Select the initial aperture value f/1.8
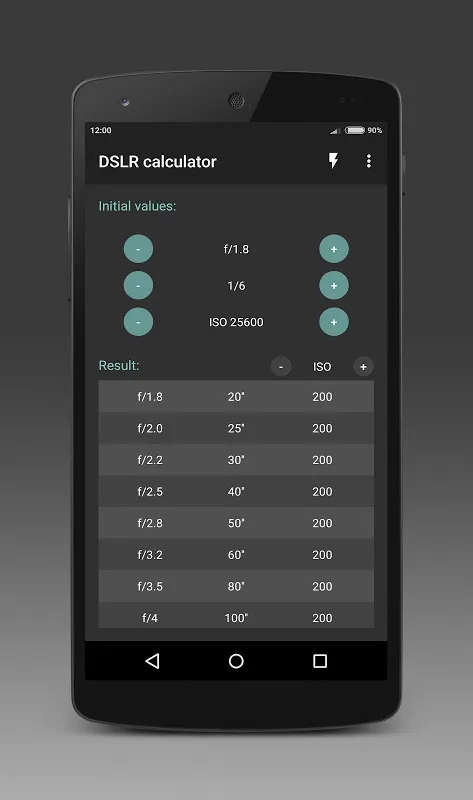The width and height of the screenshot is (473, 800). coord(236,249)
